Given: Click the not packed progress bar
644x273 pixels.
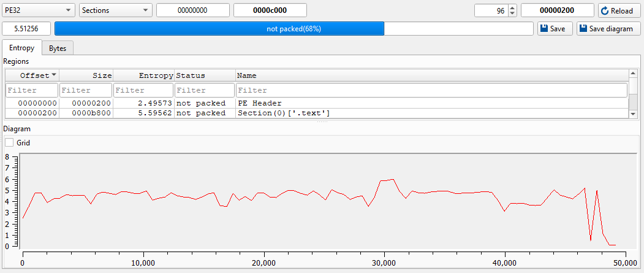Looking at the screenshot, I should point(294,29).
